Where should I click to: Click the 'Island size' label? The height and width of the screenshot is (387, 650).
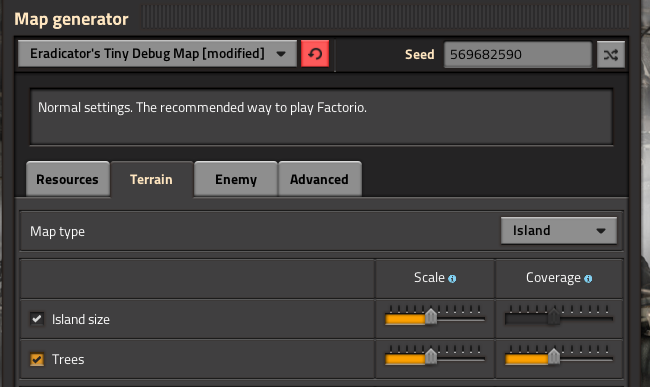pyautogui.click(x=81, y=319)
